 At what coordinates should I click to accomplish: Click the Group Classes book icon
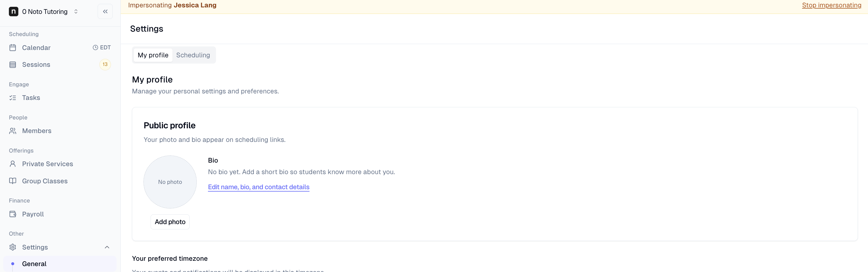coord(13,181)
